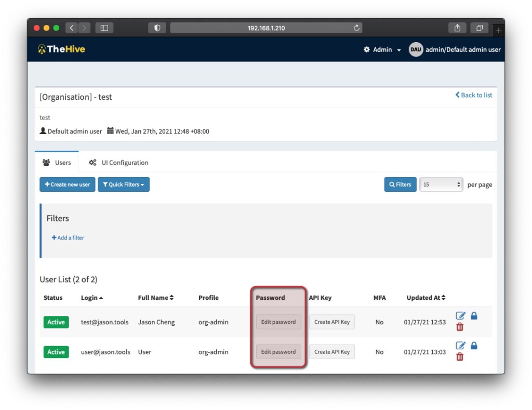The height and width of the screenshot is (410, 532).
Task: Open the Safari share menu
Action: point(457,28)
